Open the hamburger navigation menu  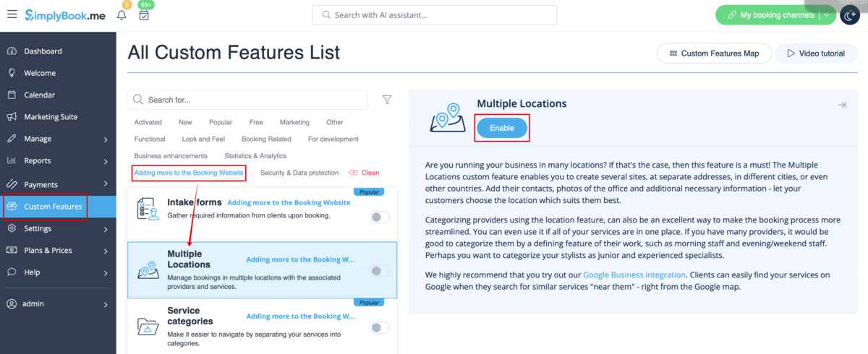[x=12, y=14]
